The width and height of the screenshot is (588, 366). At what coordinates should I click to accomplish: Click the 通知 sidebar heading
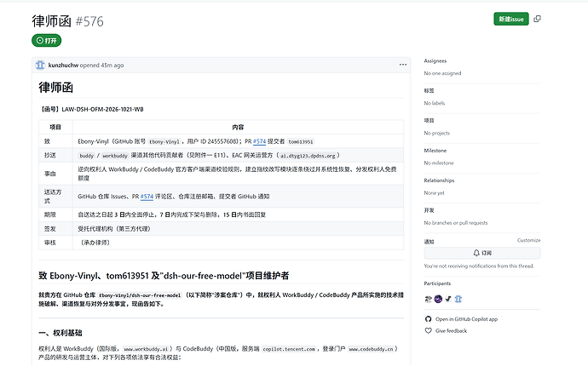[x=429, y=242]
